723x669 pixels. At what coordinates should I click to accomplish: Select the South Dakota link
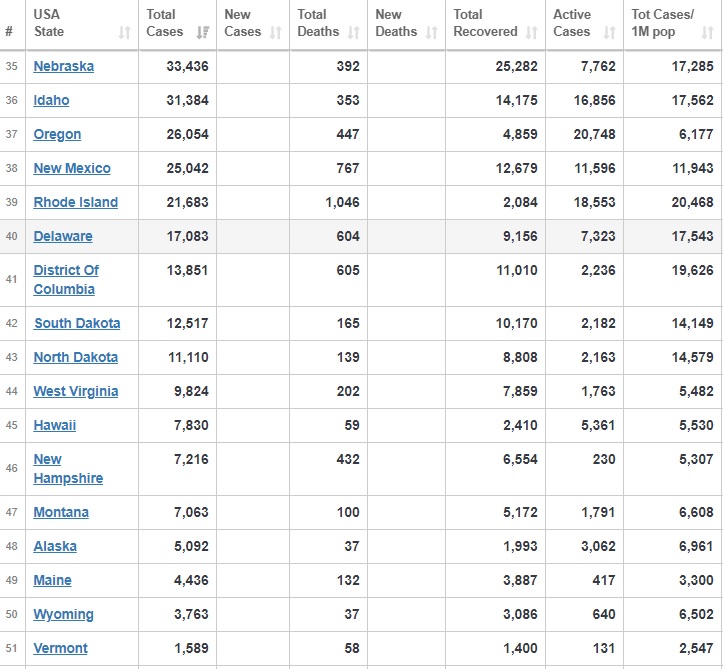77,323
